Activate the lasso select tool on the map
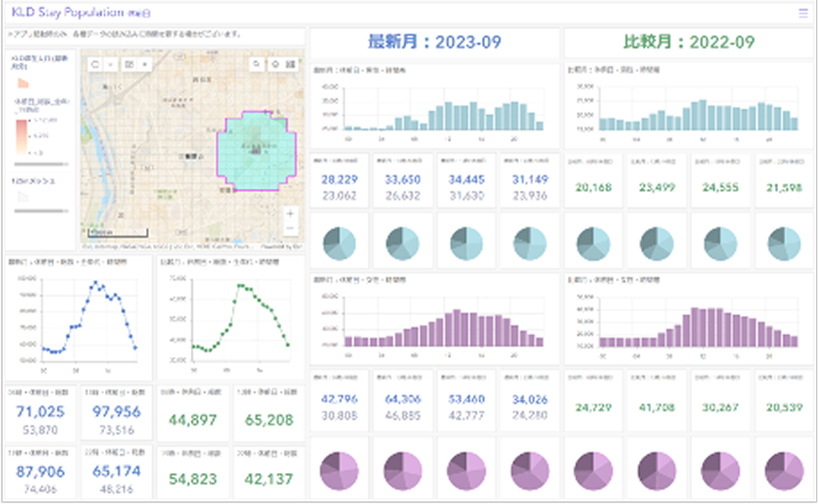The width and height of the screenshot is (819, 504). tap(95, 64)
